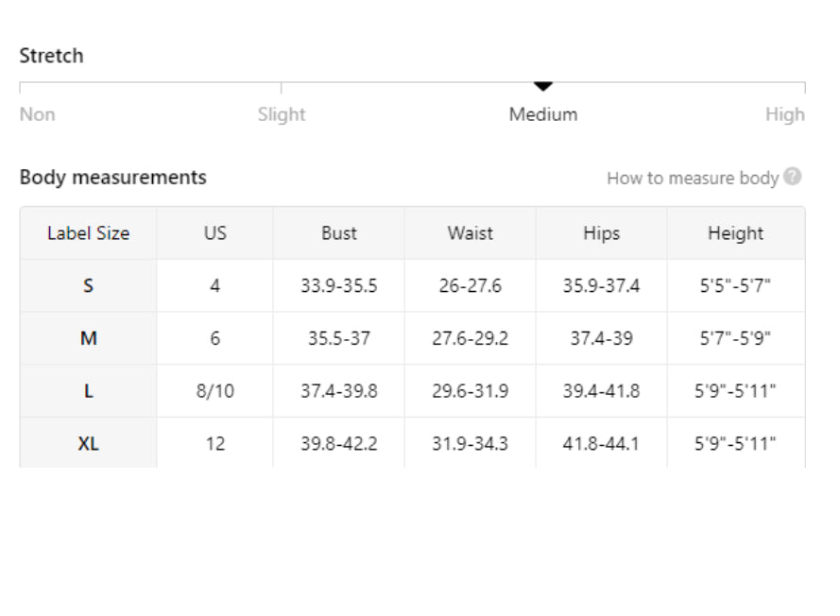Screen dimensions: 840x616
Task: Select the S label size row
Action: [x=413, y=285]
